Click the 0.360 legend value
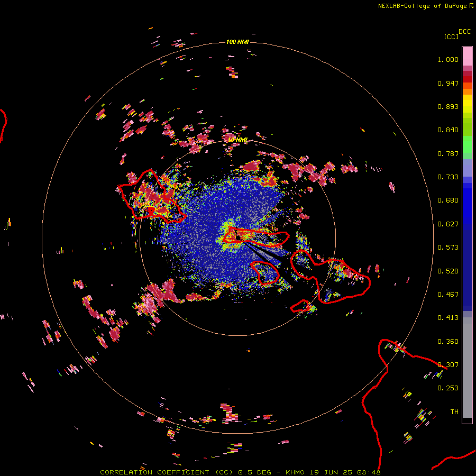 pyautogui.click(x=448, y=342)
